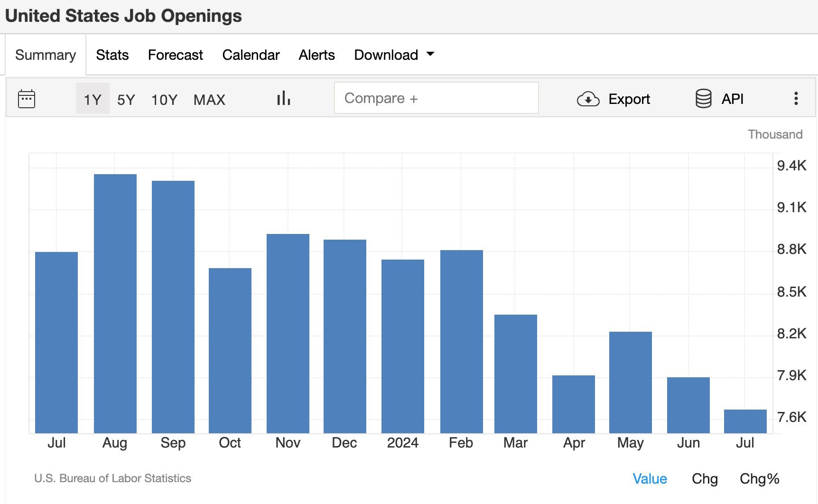Open the Calendar tab
This screenshot has height=504, width=818.
pyautogui.click(x=251, y=55)
